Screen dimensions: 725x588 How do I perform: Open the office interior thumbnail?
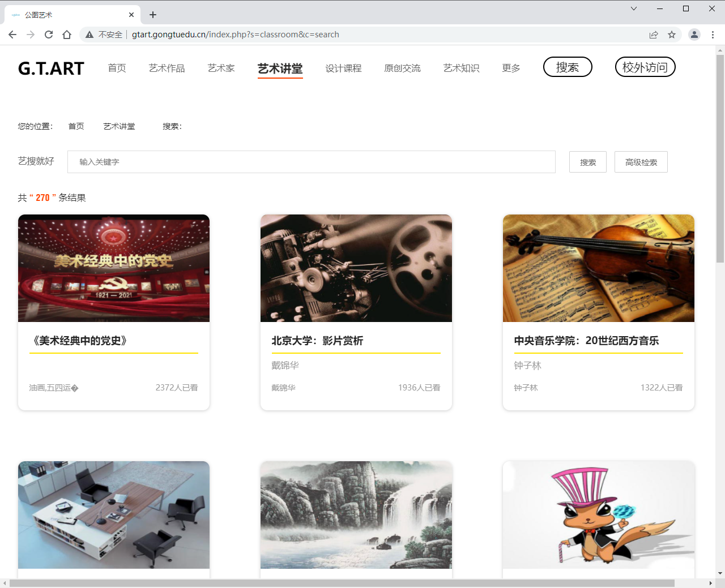coord(114,515)
